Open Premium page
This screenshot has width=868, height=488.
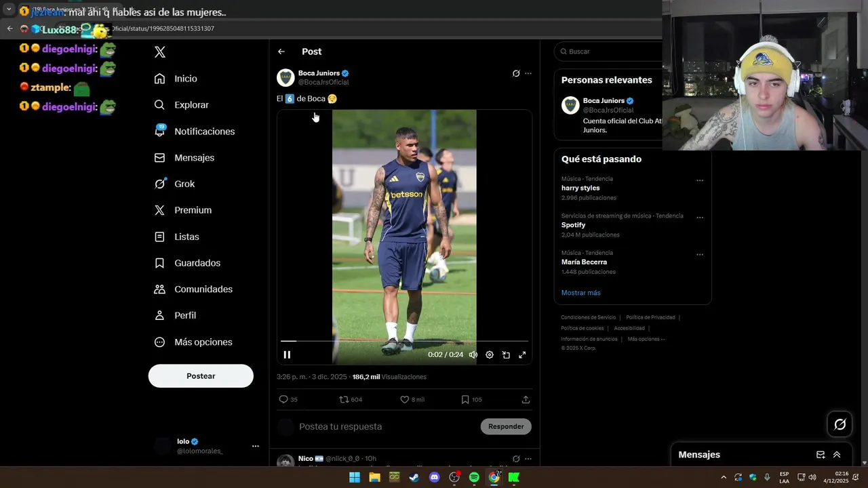tap(182, 210)
